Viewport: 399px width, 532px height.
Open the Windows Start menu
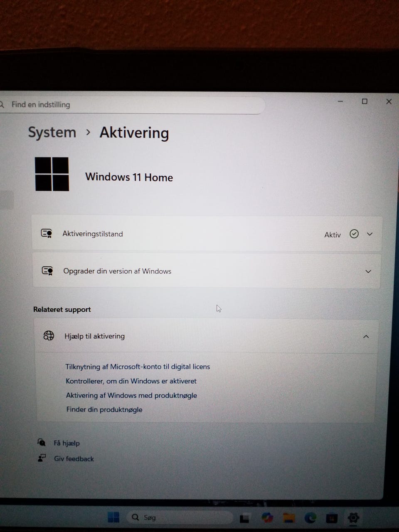[113, 517]
